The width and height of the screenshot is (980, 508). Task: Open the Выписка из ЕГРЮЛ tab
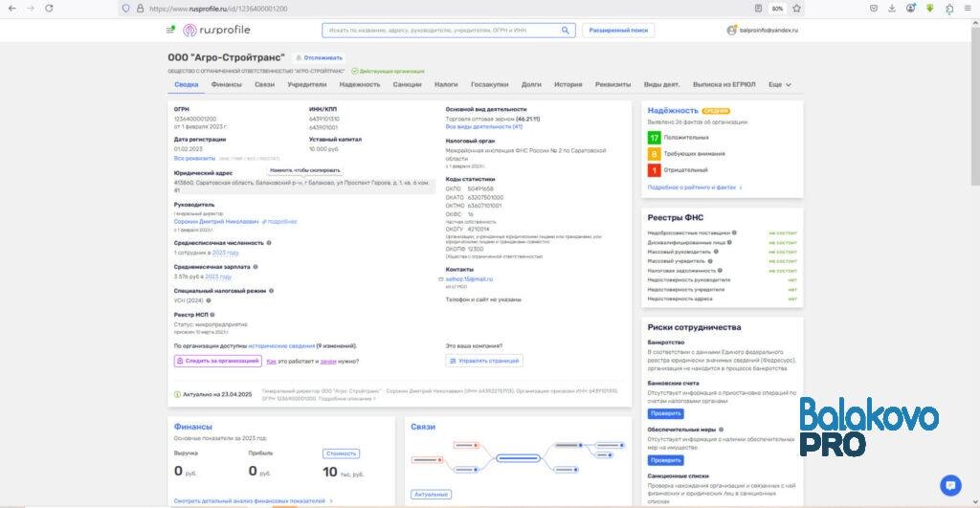tap(724, 84)
